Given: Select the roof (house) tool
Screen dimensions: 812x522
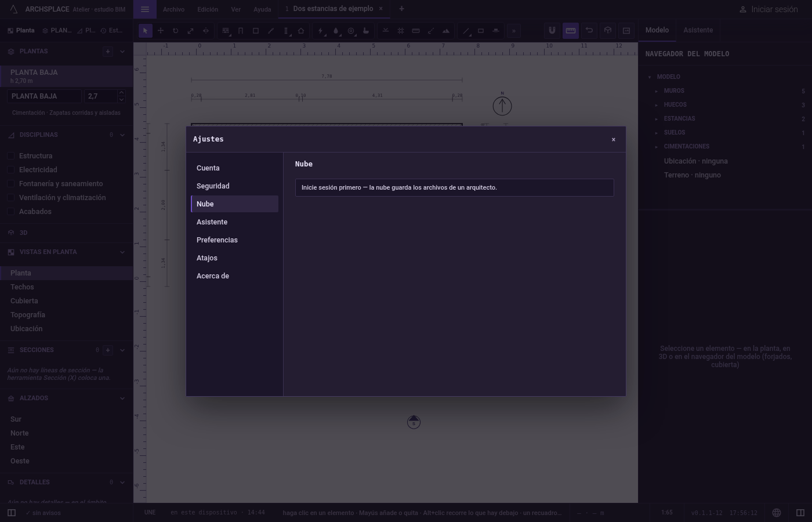Looking at the screenshot, I should click(x=301, y=31).
